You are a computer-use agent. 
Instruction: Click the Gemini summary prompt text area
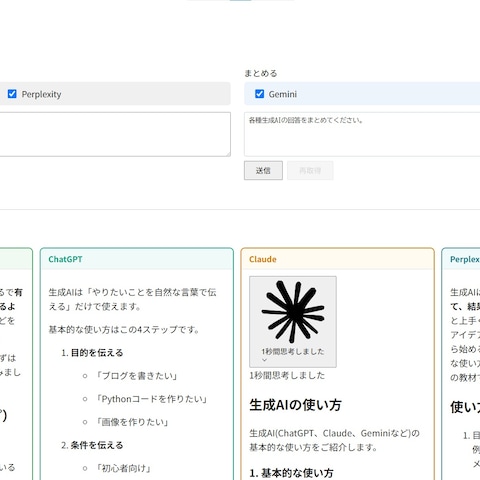[362, 134]
